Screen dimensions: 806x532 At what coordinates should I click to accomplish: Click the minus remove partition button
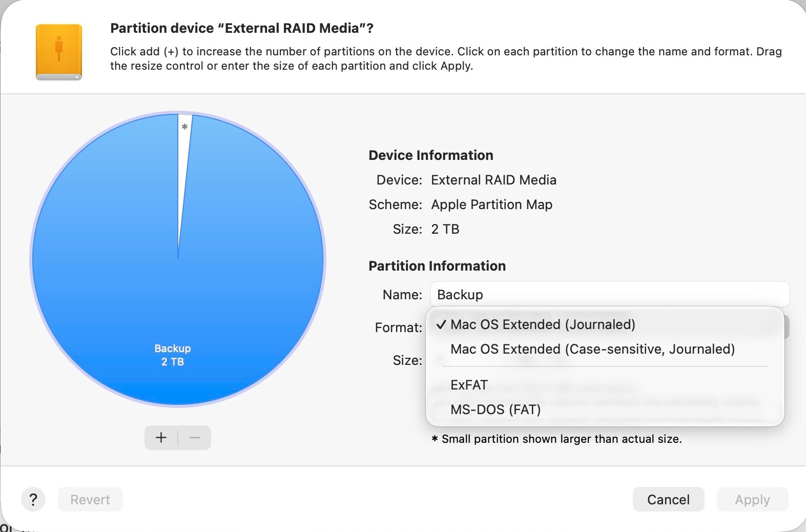(x=195, y=438)
